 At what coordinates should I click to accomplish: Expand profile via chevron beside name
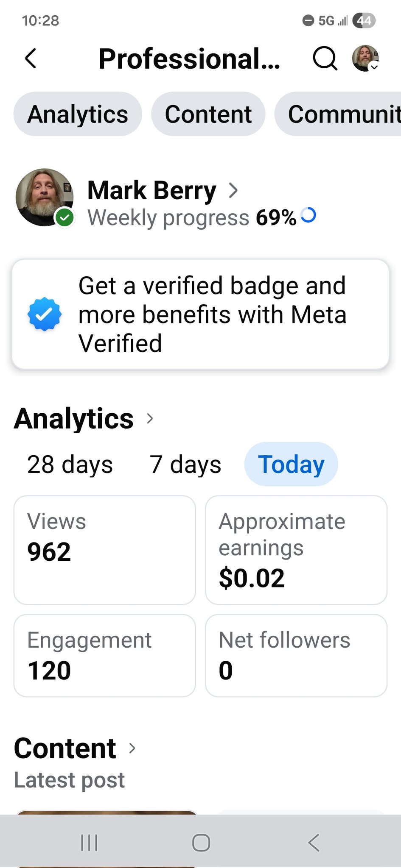point(233,191)
